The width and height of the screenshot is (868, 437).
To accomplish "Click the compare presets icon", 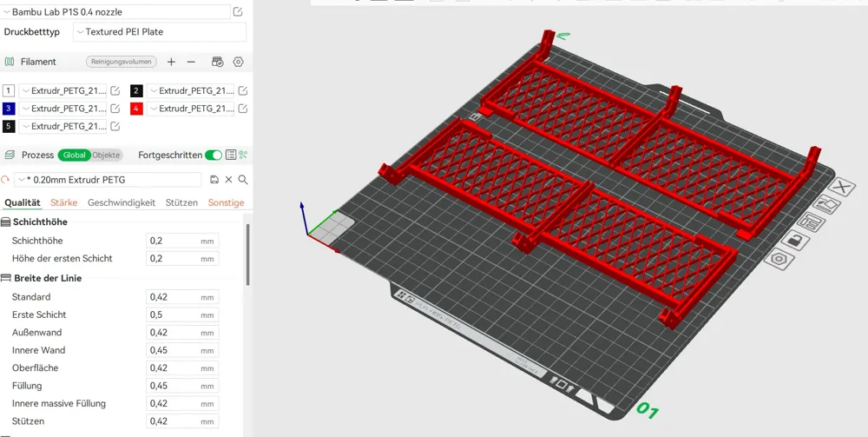I will click(x=243, y=156).
